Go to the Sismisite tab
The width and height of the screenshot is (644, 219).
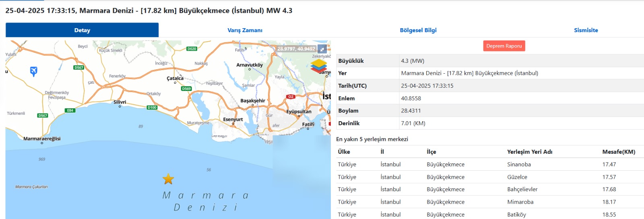tap(586, 30)
